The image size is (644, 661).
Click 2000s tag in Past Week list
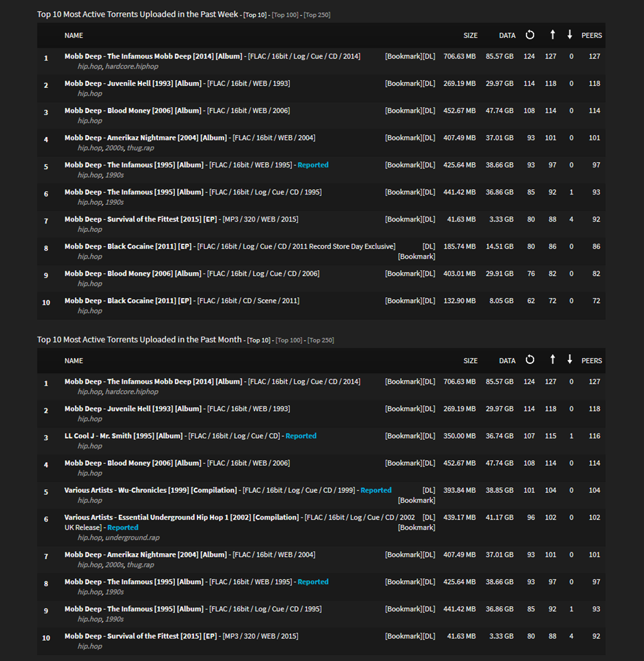click(x=114, y=148)
